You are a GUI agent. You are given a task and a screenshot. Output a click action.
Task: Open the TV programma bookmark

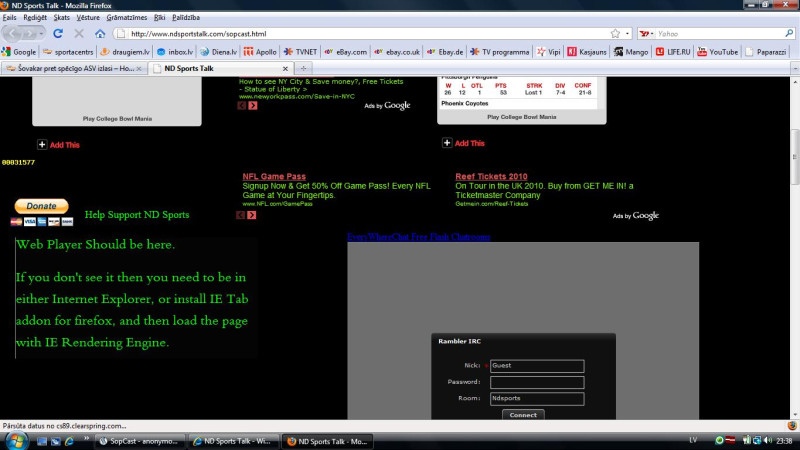coord(500,52)
